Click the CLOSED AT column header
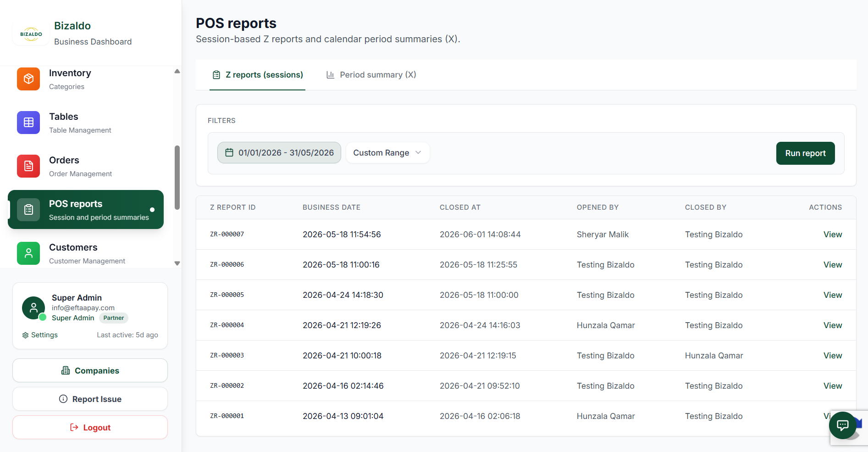868x452 pixels. tap(460, 207)
